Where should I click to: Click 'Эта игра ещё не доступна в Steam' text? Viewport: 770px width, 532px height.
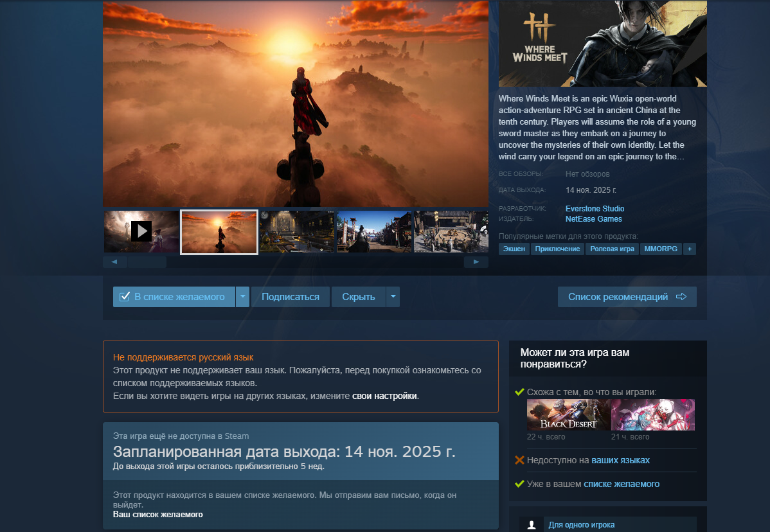coord(181,436)
